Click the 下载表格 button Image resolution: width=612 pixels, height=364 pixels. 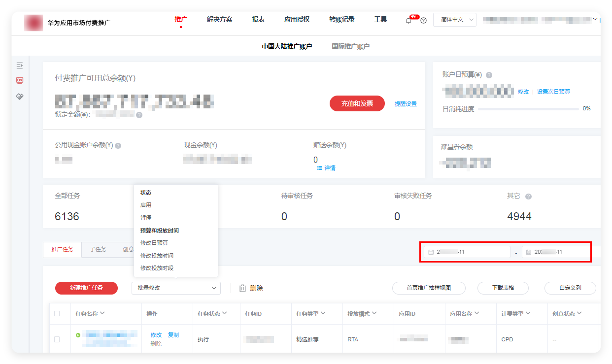click(x=503, y=288)
